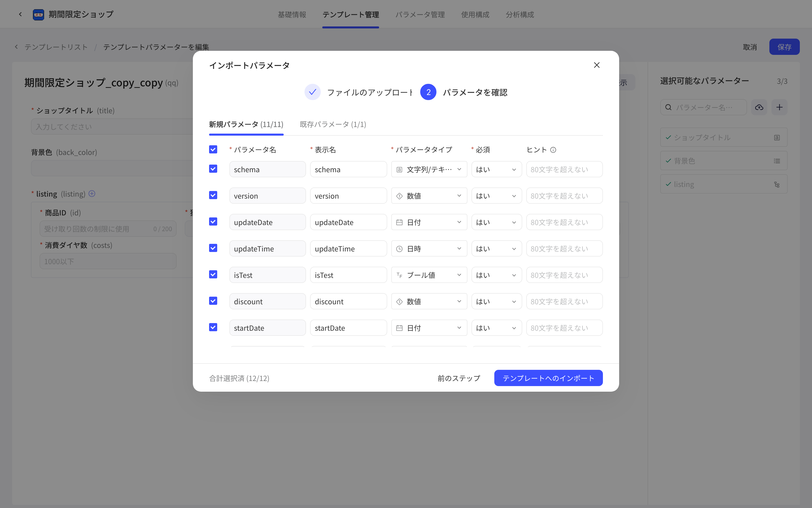Close the import parameter dialog
Screen dimensions: 812x508
pyautogui.click(x=597, y=65)
